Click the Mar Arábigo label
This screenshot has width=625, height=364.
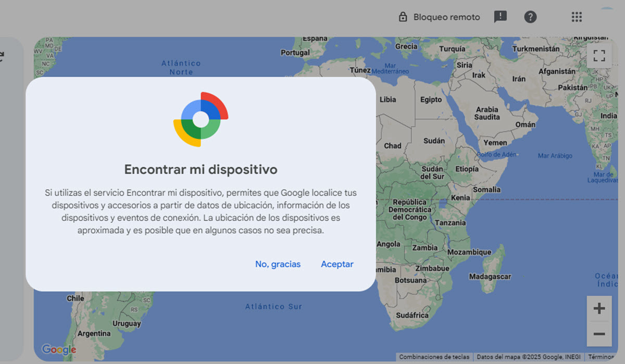555,156
